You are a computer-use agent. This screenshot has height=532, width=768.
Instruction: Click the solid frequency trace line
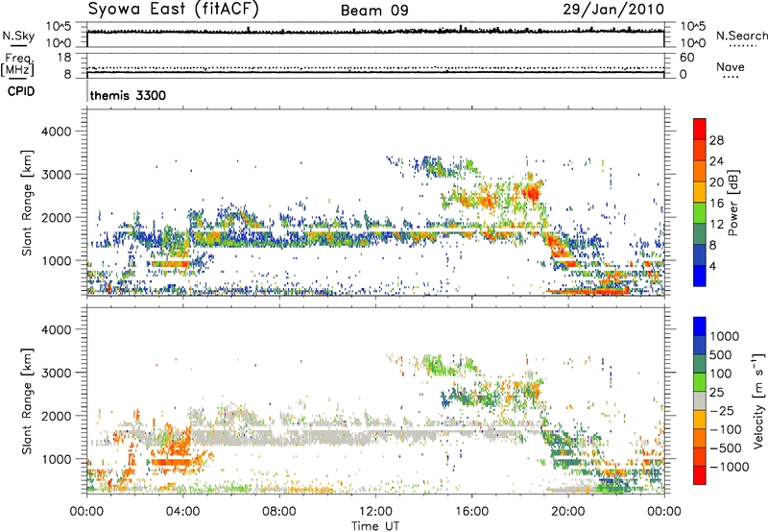tap(375, 73)
